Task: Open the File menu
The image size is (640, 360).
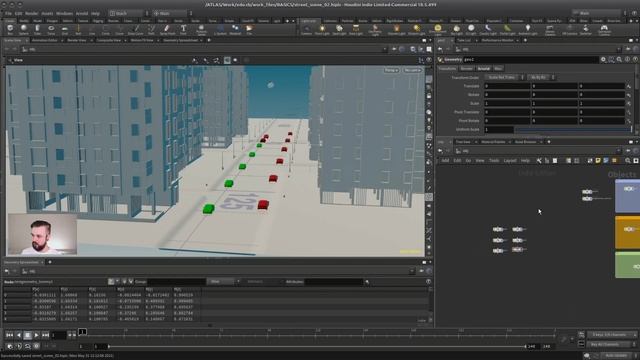Action: coord(8,13)
